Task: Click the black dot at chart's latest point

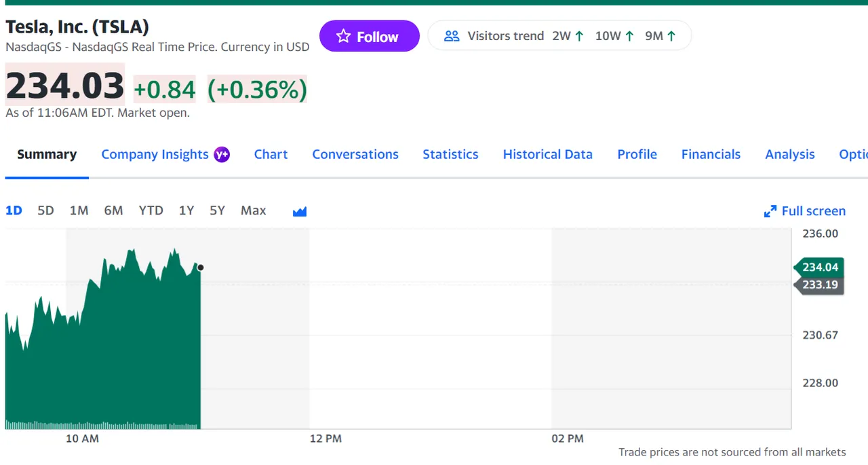Action: [200, 267]
